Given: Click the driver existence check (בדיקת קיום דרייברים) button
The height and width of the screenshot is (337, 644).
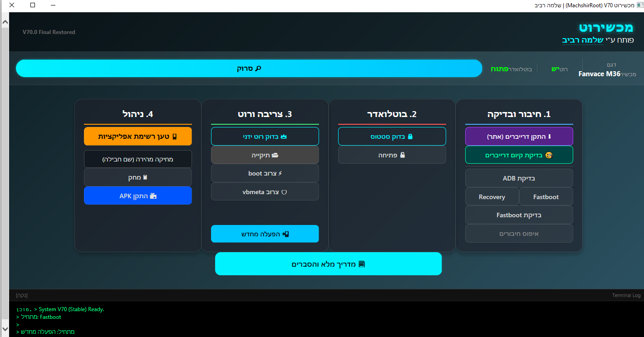Looking at the screenshot, I should point(519,155).
